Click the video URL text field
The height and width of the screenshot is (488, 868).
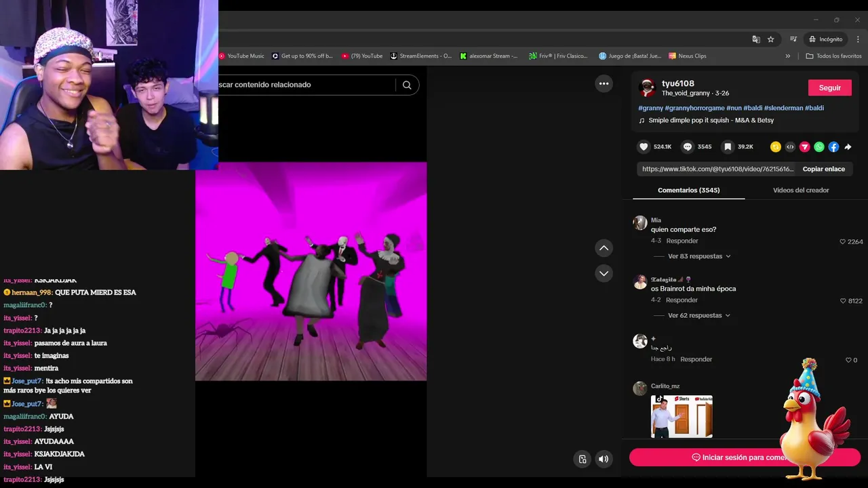717,169
